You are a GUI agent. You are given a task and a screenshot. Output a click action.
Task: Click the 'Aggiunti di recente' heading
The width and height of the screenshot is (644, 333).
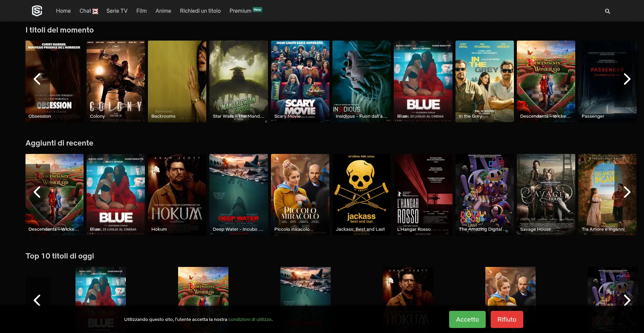point(59,143)
